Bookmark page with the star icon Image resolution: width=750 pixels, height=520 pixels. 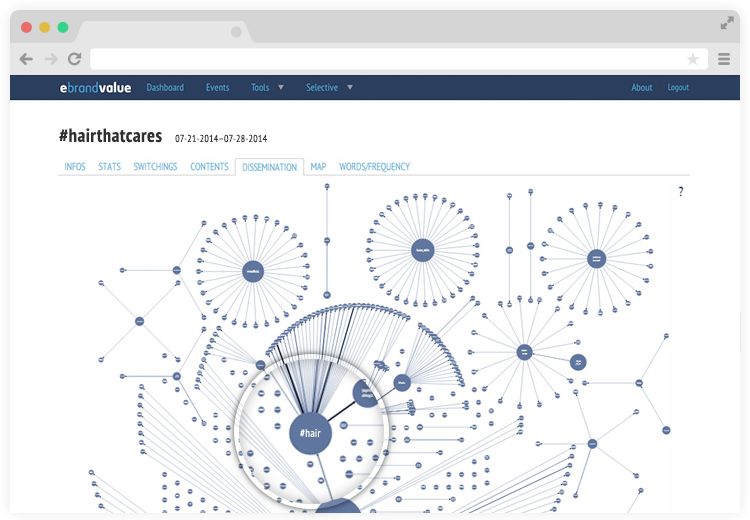[693, 59]
